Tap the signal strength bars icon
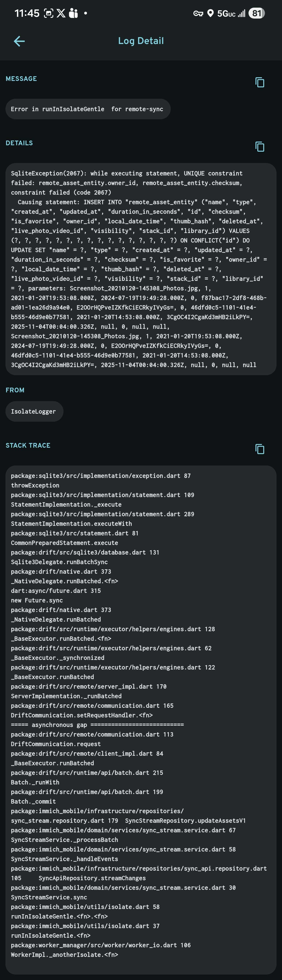 [242, 14]
